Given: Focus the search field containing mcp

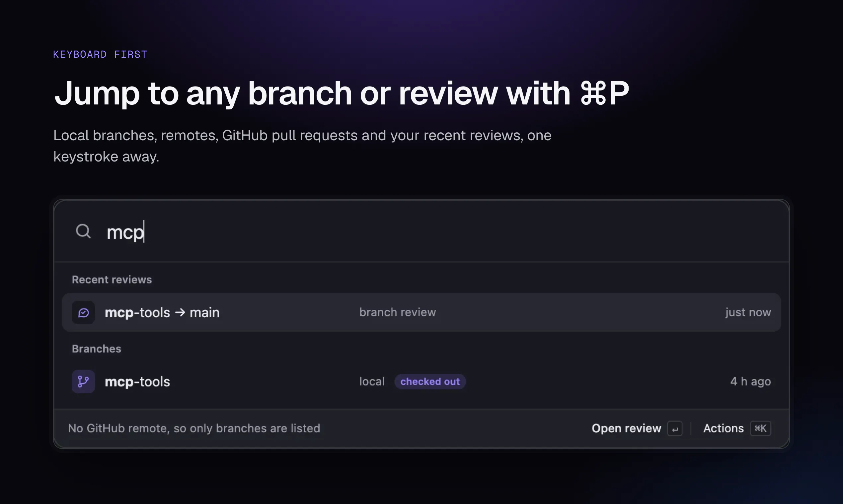Looking at the screenshot, I should [421, 232].
